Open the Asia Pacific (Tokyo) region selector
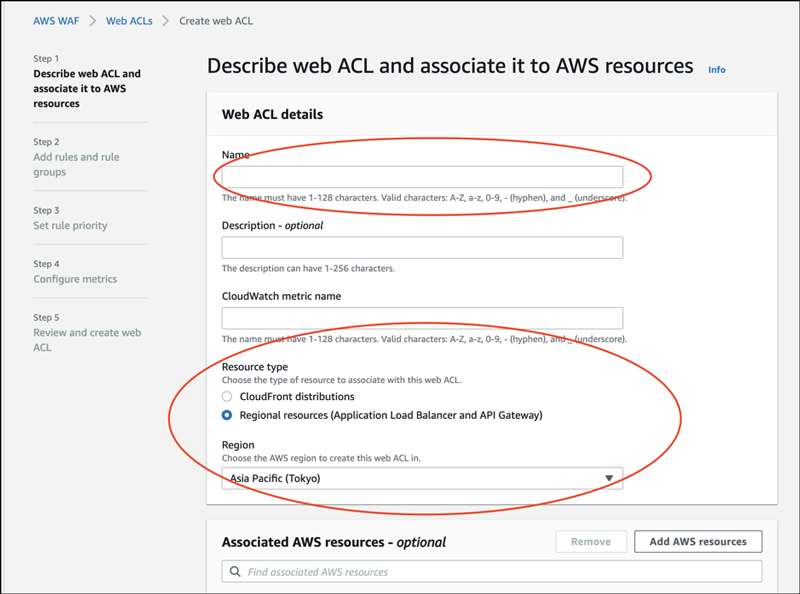800x594 pixels. 420,477
